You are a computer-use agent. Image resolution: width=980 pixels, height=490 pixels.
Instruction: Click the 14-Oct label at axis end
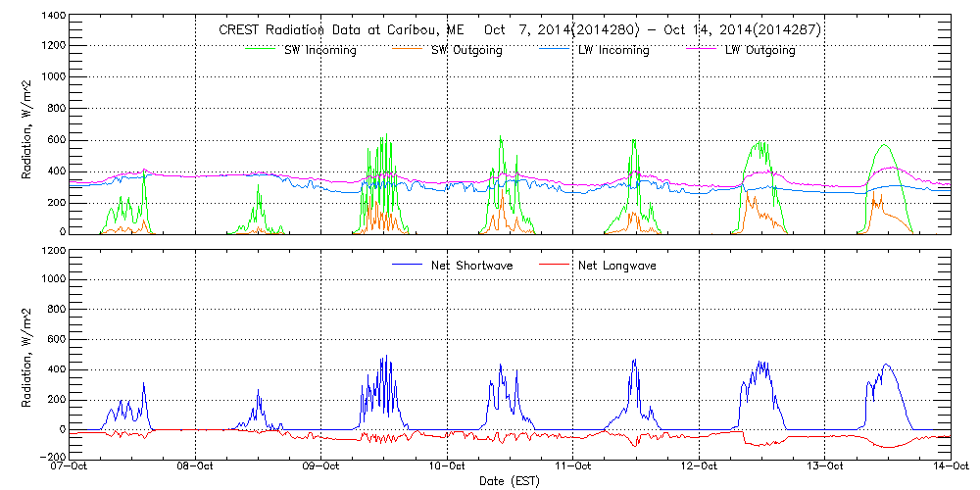950,466
